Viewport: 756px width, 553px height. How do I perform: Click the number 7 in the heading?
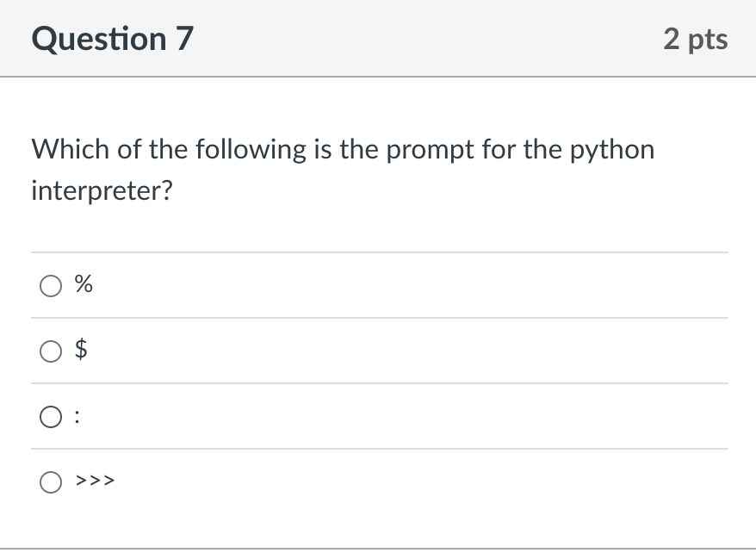(x=184, y=39)
